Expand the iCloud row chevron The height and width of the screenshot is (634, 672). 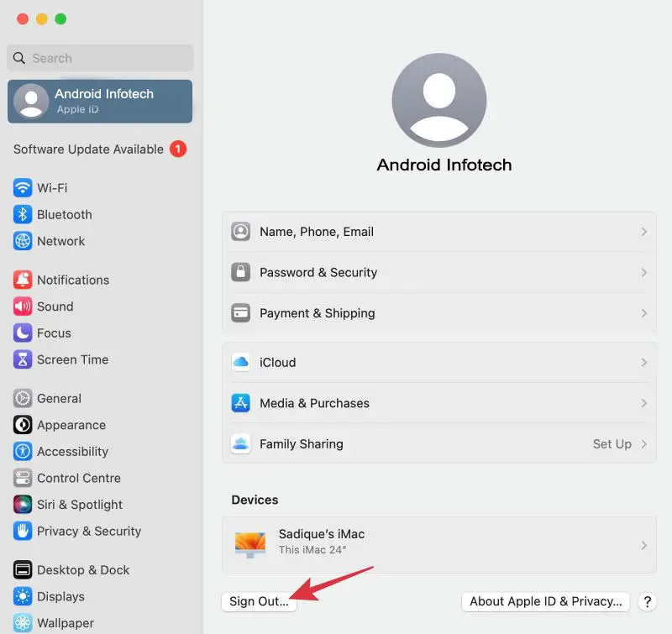tap(643, 363)
